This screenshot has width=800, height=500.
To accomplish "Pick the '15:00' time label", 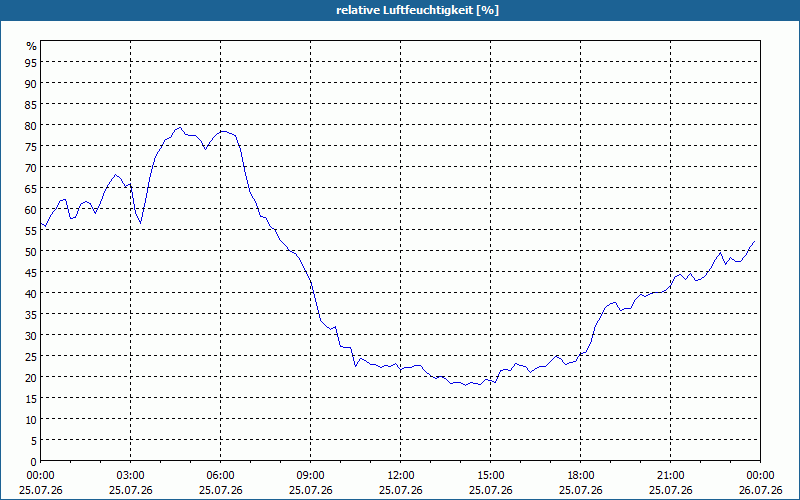I will (490, 476).
